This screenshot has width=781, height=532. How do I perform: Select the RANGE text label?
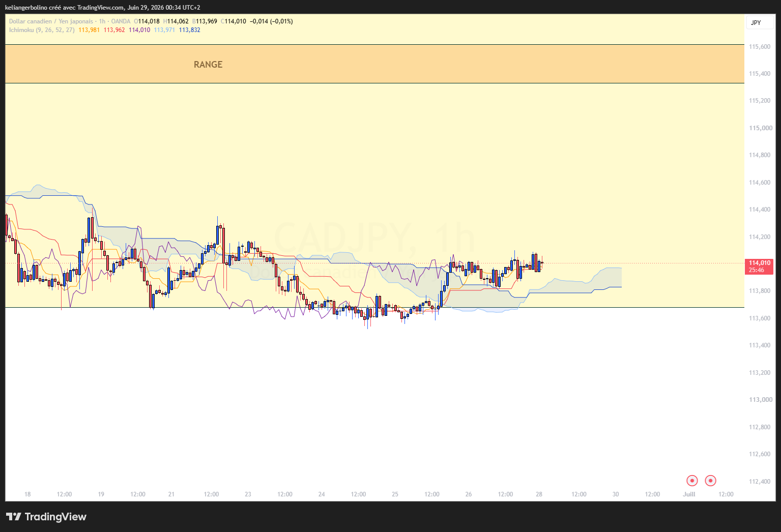coord(208,65)
